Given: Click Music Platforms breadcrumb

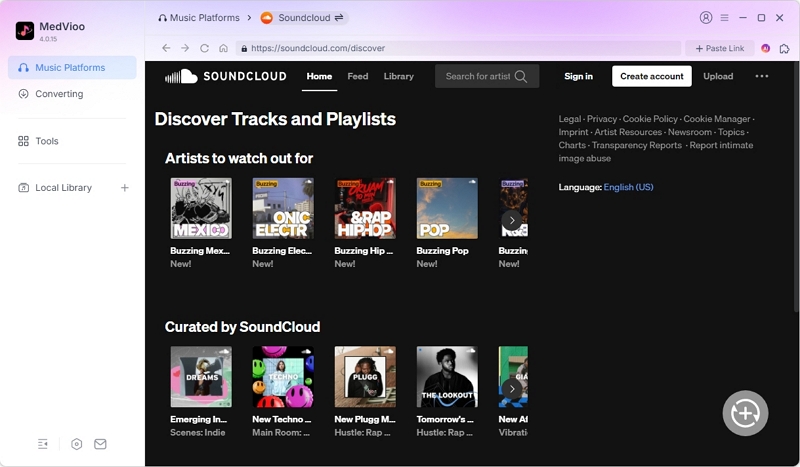Looking at the screenshot, I should (198, 18).
